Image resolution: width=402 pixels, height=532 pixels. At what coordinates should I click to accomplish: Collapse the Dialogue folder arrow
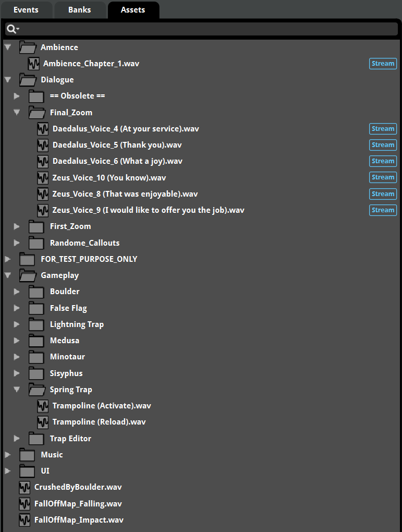[8, 80]
